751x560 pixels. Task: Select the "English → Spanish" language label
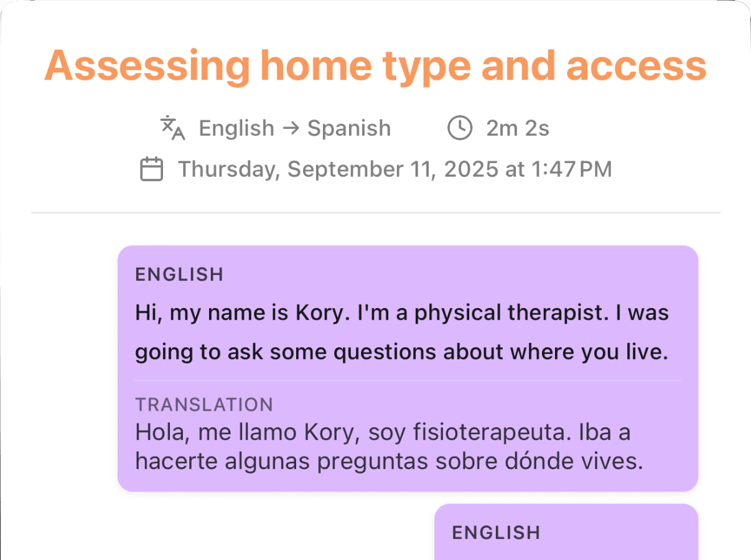(x=294, y=128)
